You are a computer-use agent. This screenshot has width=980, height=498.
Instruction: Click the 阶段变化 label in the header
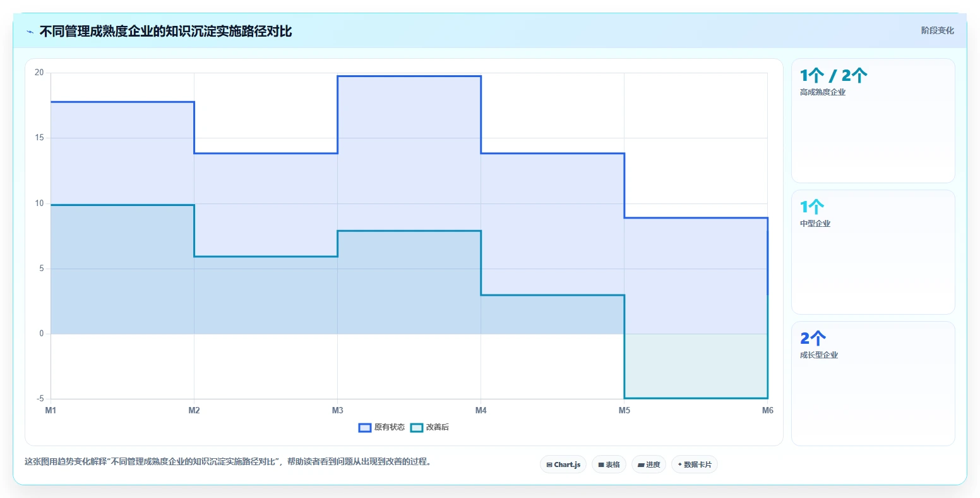(938, 30)
